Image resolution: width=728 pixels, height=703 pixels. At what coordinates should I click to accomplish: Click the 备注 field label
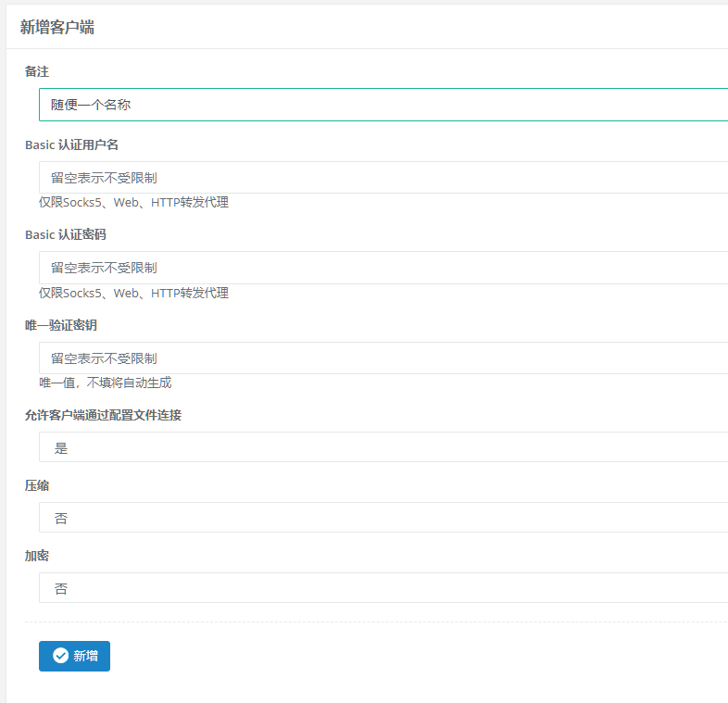[x=37, y=71]
